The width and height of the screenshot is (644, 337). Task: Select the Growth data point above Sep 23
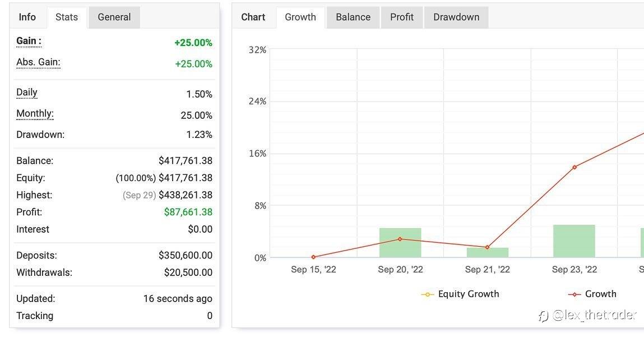(574, 167)
